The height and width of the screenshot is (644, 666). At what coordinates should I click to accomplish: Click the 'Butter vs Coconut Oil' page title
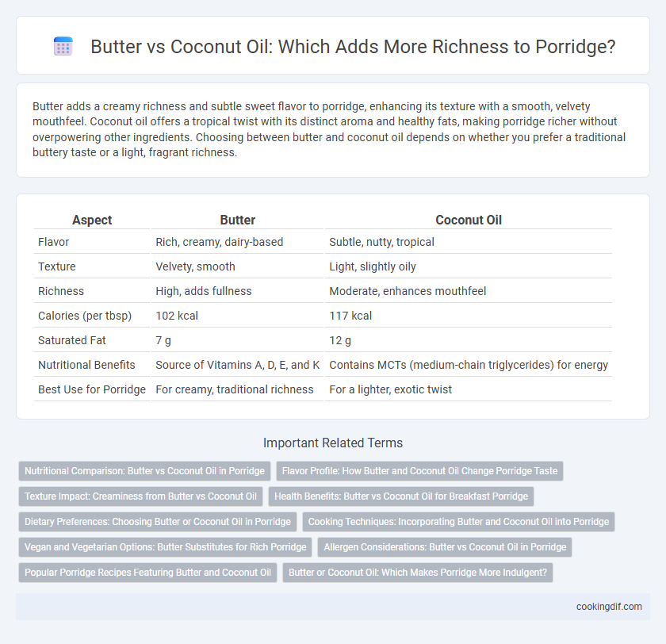pos(353,47)
